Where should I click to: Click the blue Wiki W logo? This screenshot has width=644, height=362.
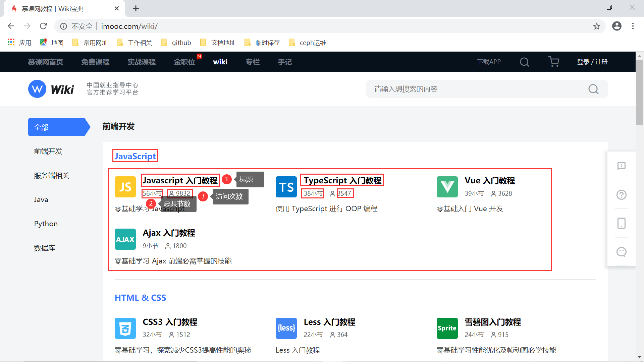[x=37, y=89]
